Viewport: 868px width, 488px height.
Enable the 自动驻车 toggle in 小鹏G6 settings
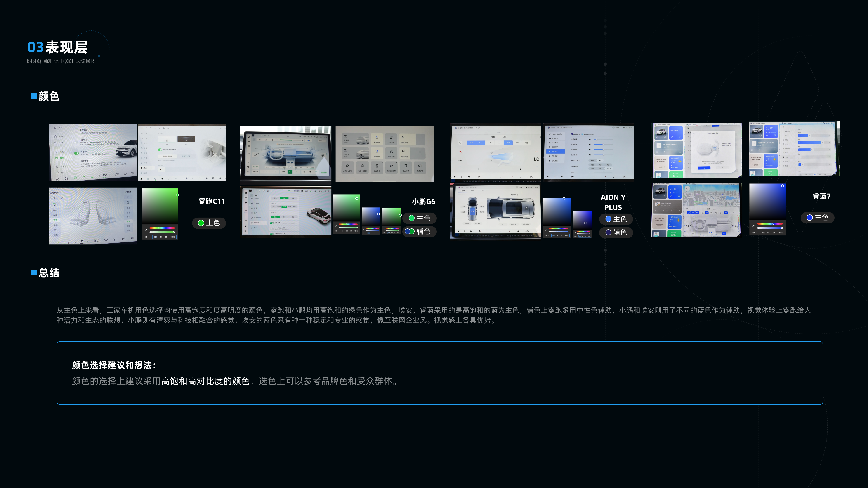coord(272,223)
